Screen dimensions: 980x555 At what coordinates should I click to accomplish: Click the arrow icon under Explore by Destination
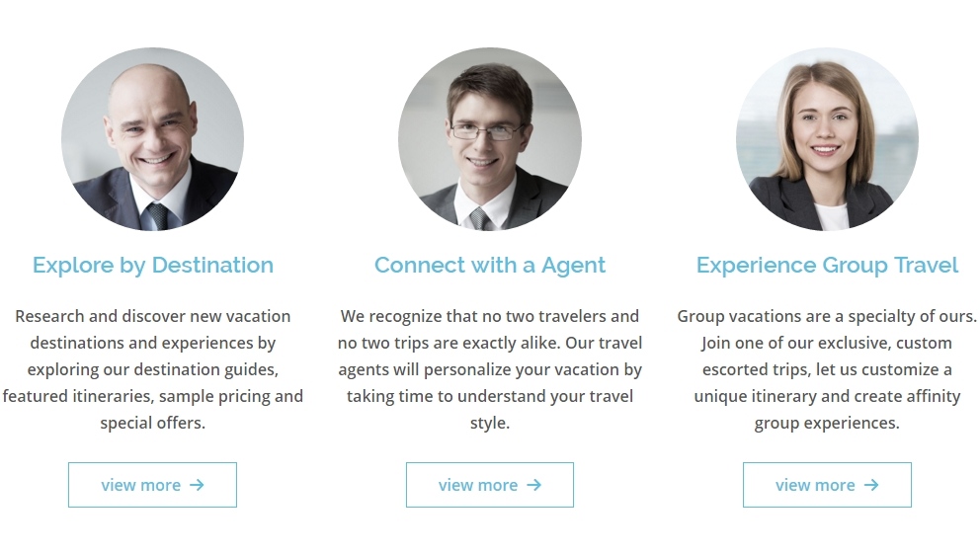click(197, 485)
